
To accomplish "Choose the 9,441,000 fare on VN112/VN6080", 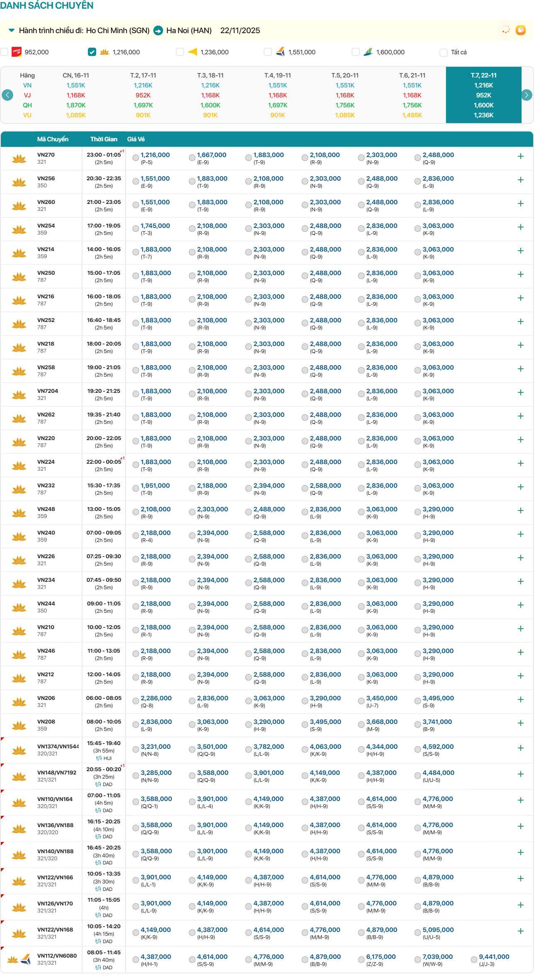I will pos(474,959).
